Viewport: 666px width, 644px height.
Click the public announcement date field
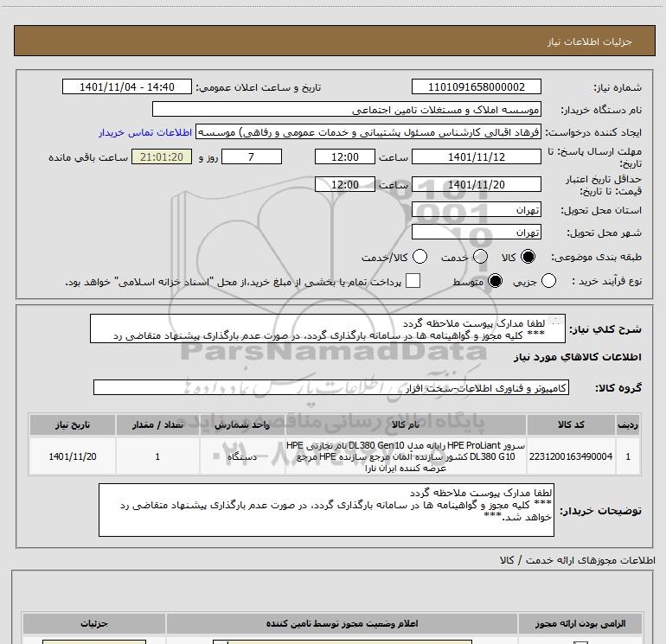[127, 86]
